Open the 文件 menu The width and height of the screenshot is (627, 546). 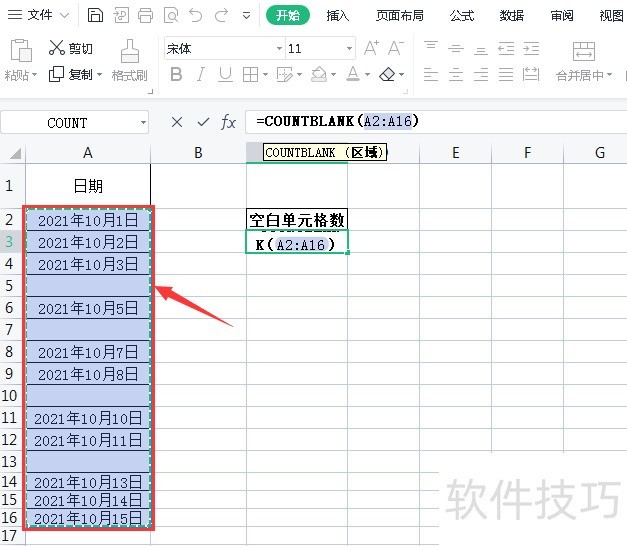[38, 15]
